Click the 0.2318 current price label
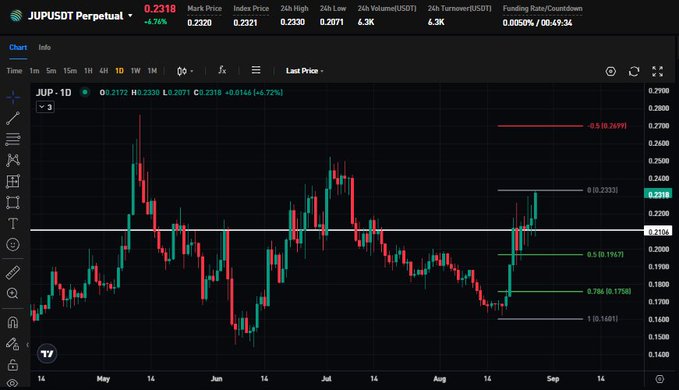Viewport: 679px width, 390px height. (658, 194)
